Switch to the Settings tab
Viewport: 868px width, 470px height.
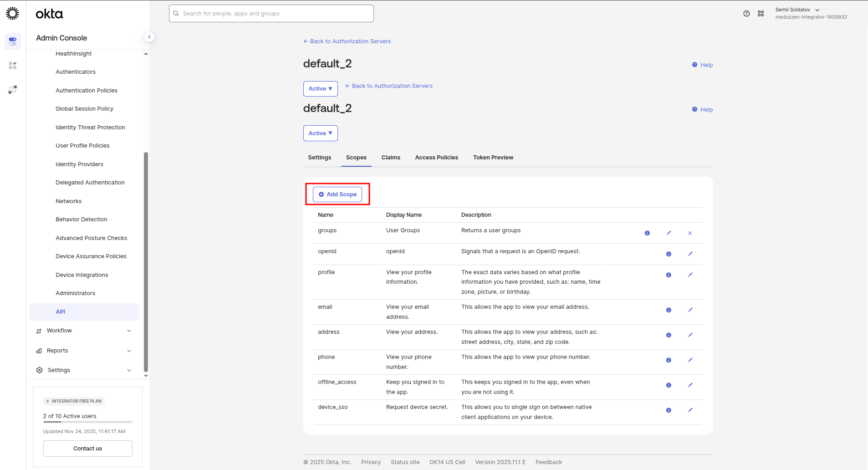pos(320,158)
